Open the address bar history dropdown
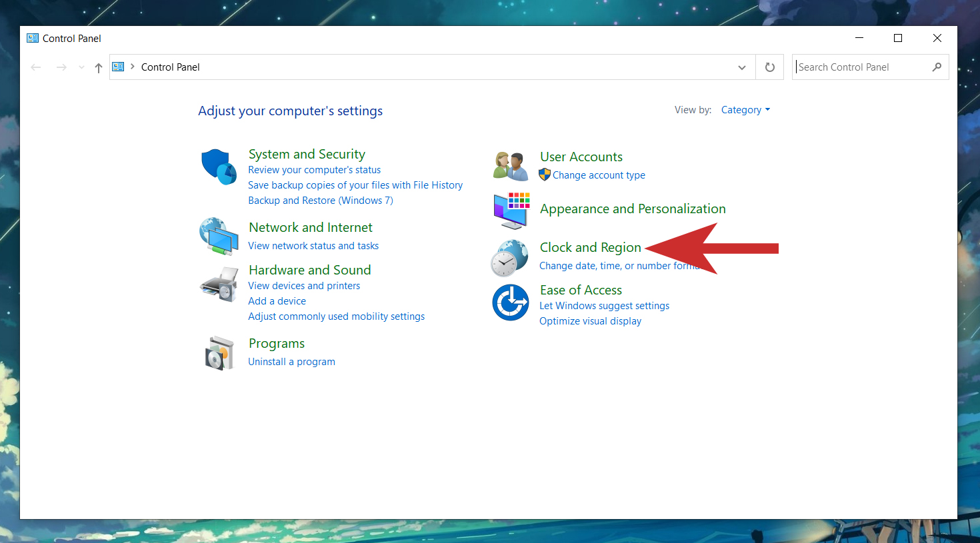The width and height of the screenshot is (980, 543). pos(741,67)
